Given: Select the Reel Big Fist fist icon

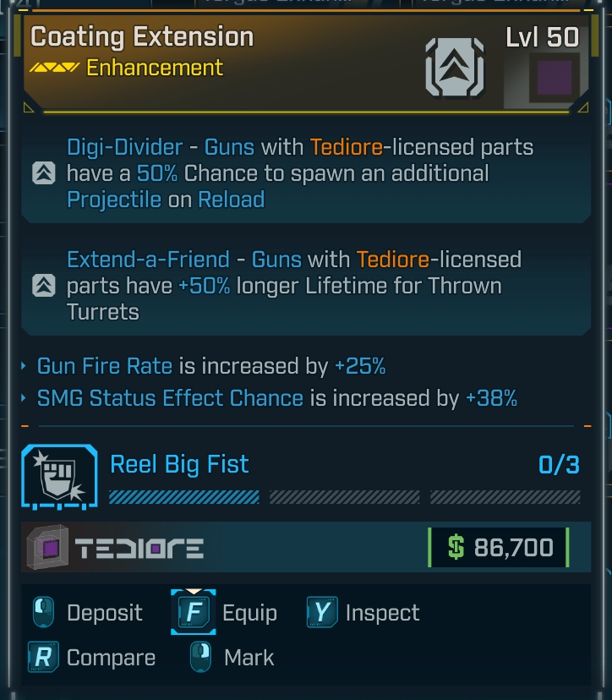Looking at the screenshot, I should coord(56,479).
